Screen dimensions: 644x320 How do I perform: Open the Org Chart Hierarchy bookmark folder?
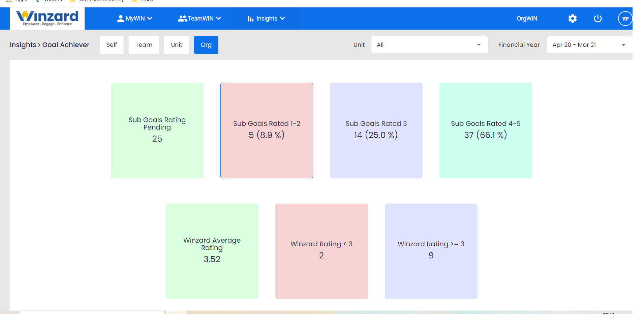[97, 1]
